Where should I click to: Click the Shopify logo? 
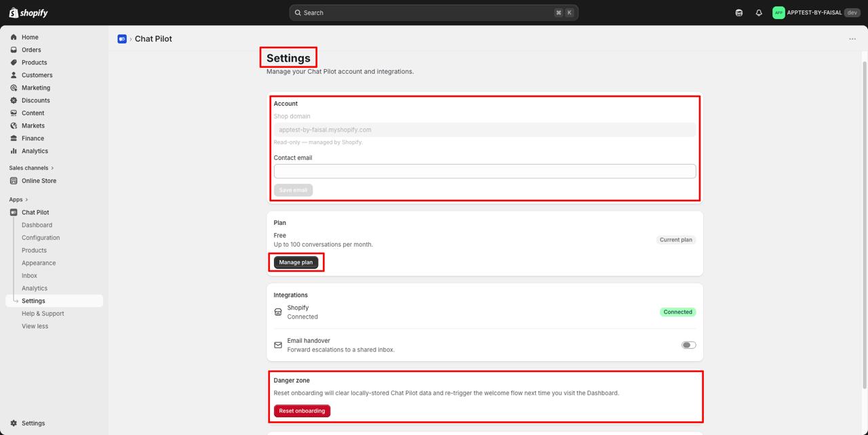(28, 13)
